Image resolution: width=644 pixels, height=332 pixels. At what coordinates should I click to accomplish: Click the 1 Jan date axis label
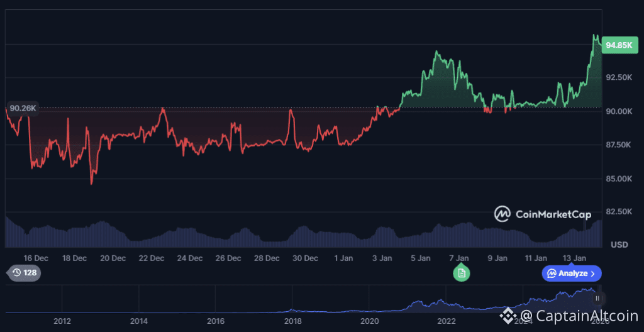point(343,258)
